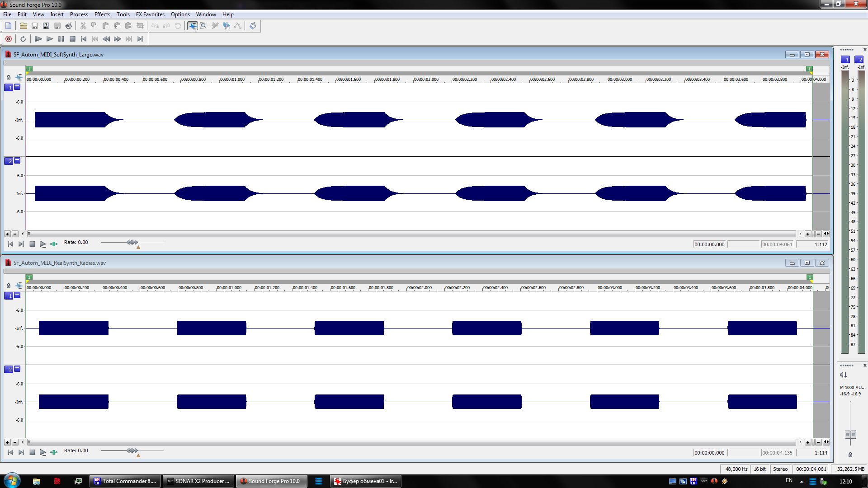Pause playback in the transport bar

(x=61, y=39)
